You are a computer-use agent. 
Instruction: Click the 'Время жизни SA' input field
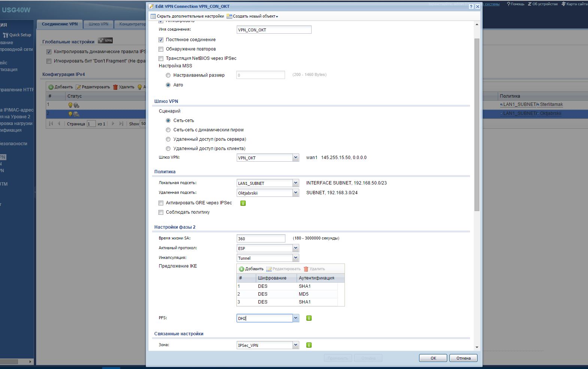[x=261, y=238]
